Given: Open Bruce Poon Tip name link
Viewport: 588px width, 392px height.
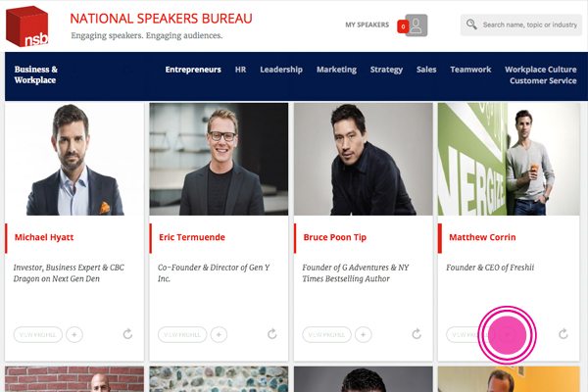Looking at the screenshot, I should click(x=335, y=237).
